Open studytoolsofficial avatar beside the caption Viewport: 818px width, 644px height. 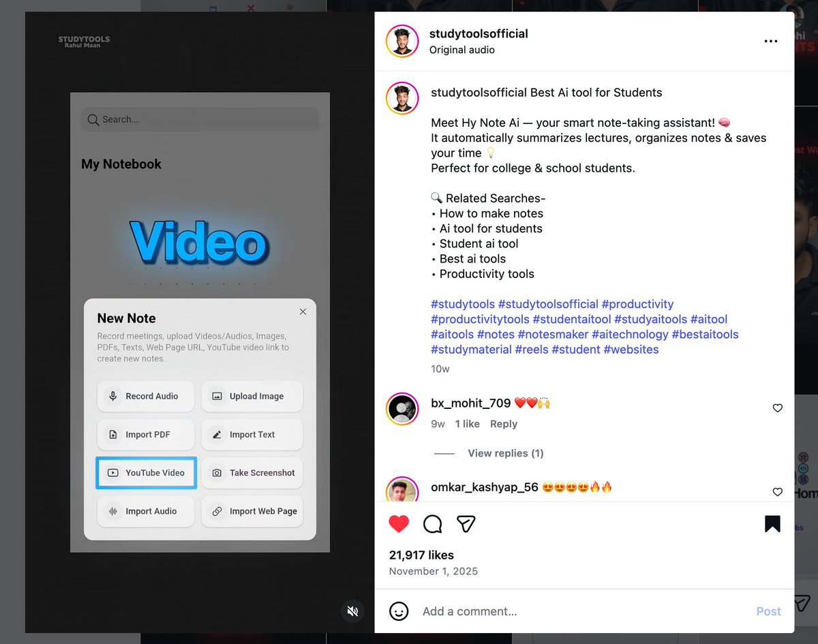tap(402, 98)
